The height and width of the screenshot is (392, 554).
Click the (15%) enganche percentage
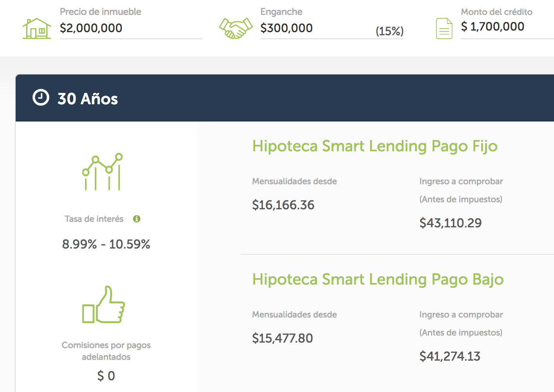click(x=389, y=31)
